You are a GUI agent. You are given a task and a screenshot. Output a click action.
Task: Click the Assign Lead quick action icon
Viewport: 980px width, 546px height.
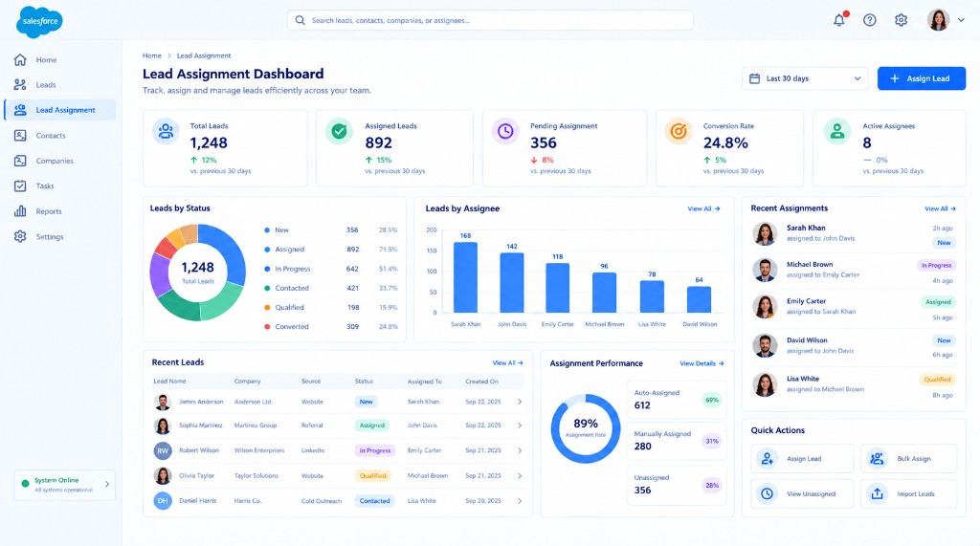point(767,459)
